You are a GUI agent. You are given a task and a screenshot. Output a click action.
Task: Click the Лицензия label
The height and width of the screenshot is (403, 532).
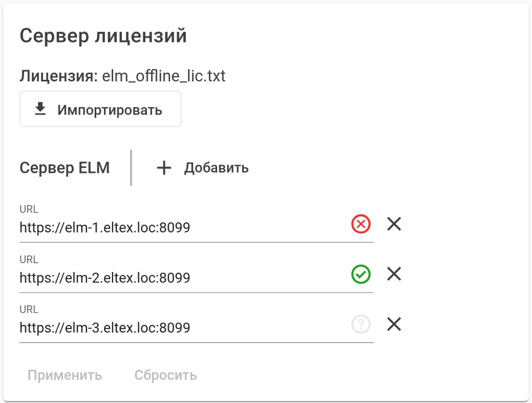point(58,76)
